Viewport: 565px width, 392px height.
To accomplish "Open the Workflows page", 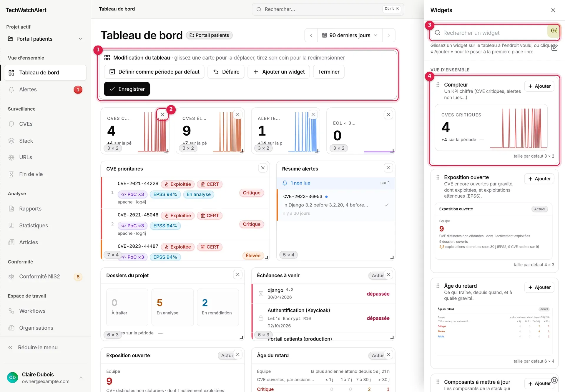I will [x=45, y=311].
